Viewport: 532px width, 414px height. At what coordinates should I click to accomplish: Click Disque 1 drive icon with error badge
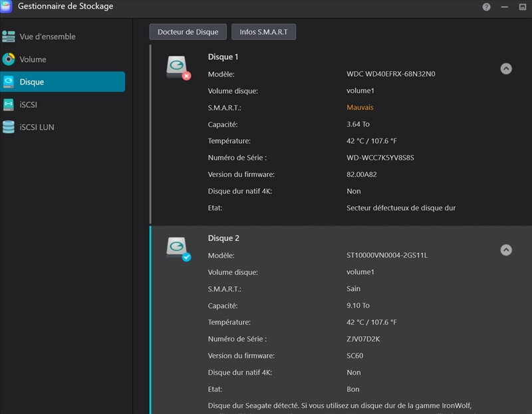(x=178, y=67)
